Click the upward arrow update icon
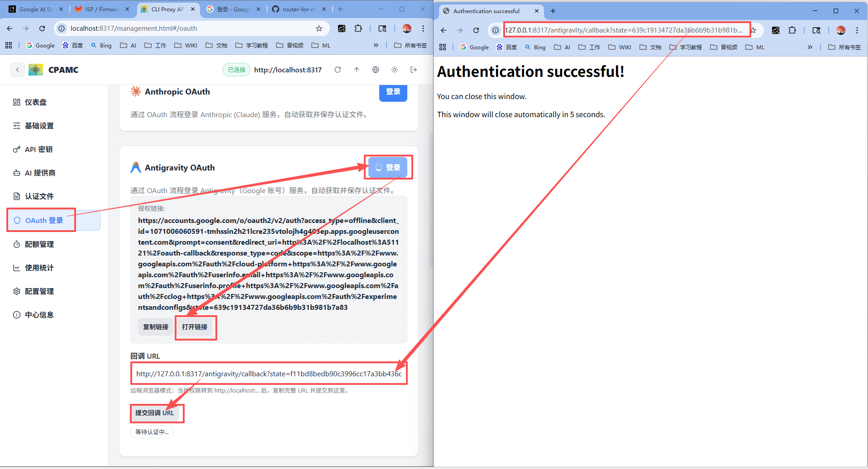 [357, 70]
